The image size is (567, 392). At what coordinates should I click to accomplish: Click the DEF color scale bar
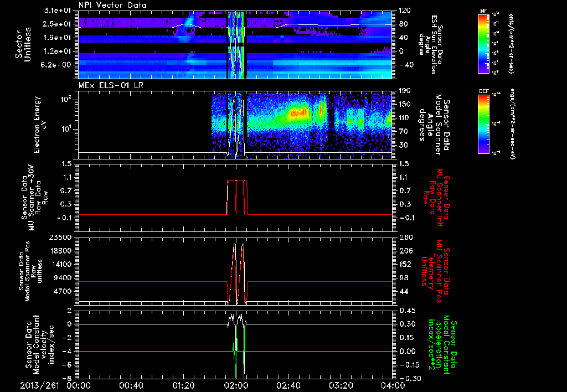click(x=484, y=123)
